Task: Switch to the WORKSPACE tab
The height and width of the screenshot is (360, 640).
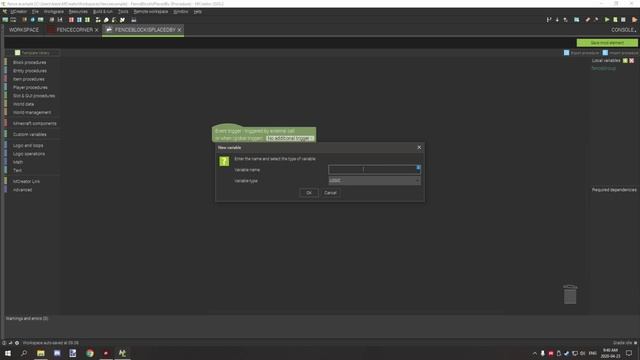Action: coord(24,30)
